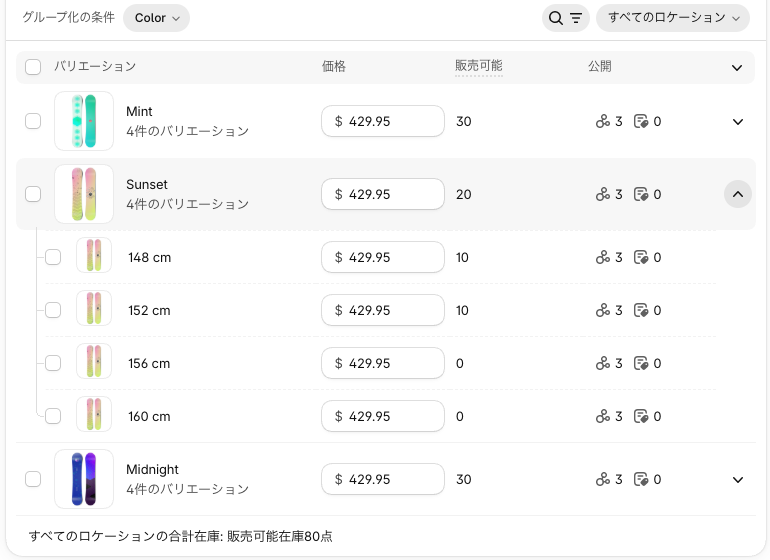Tick the 152 cm variant checkbox
The height and width of the screenshot is (560, 770).
(53, 310)
